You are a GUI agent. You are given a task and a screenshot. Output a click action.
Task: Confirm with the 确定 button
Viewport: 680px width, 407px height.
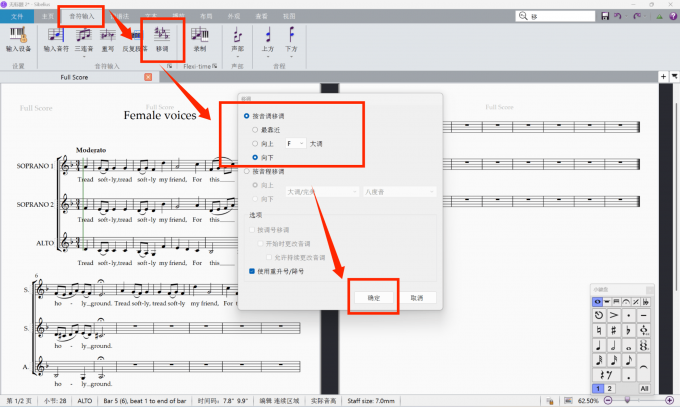[x=373, y=298]
